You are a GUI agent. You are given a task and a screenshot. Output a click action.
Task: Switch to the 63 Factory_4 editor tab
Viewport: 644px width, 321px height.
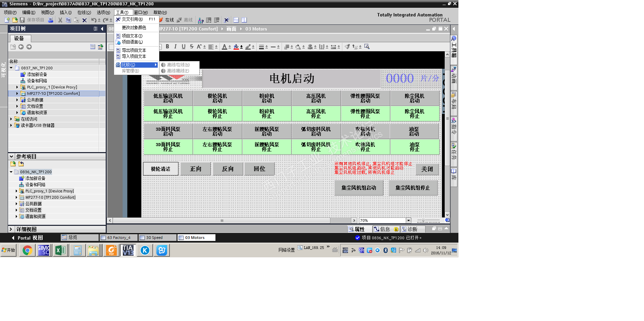tap(118, 238)
